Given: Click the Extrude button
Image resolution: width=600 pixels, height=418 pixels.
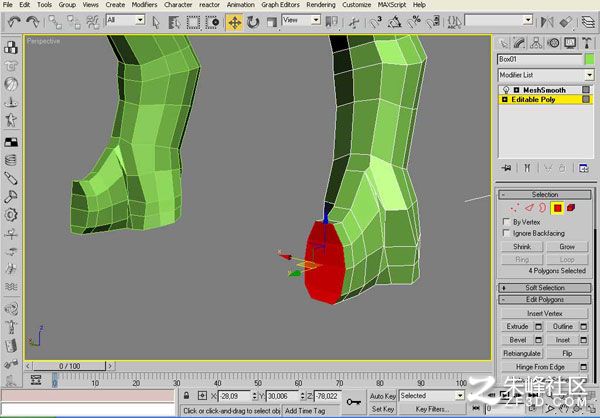Looking at the screenshot, I should tap(517, 327).
